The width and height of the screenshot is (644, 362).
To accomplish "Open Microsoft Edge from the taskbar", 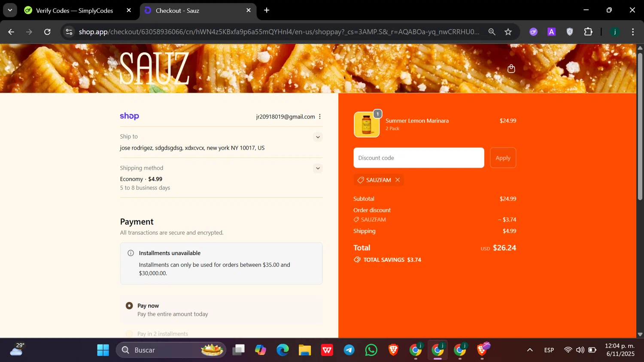I will (x=283, y=350).
